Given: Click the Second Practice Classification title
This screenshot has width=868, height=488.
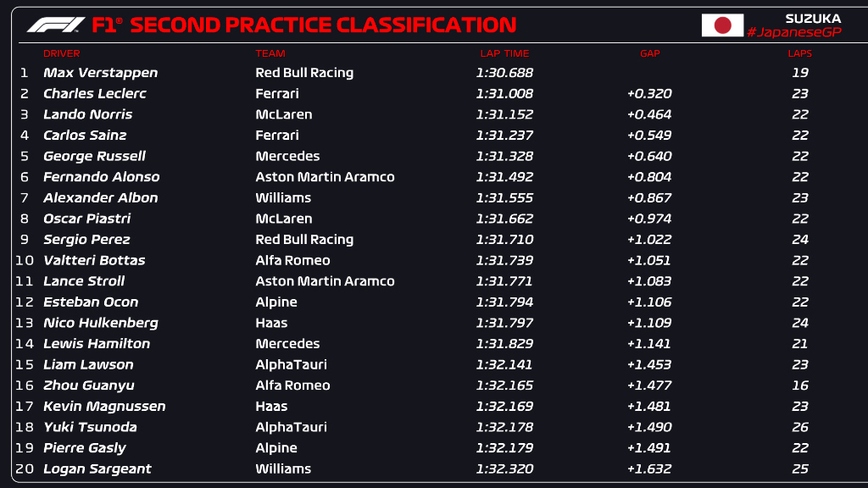Looking at the screenshot, I should 323,25.
